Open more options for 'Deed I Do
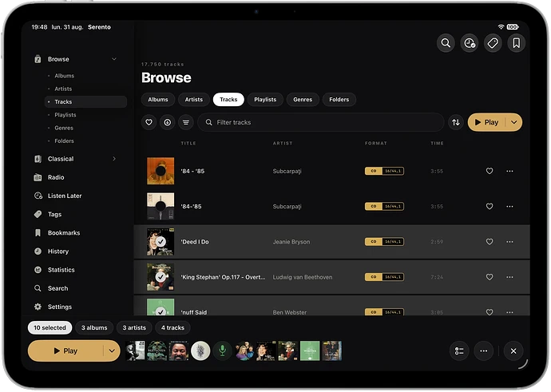This screenshot has height=392, width=551. 509,242
